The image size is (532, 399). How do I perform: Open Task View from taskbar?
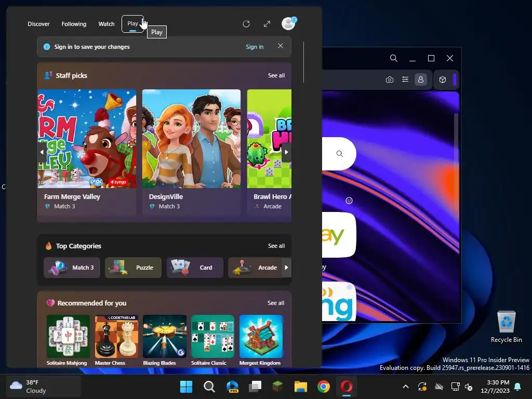(x=255, y=387)
